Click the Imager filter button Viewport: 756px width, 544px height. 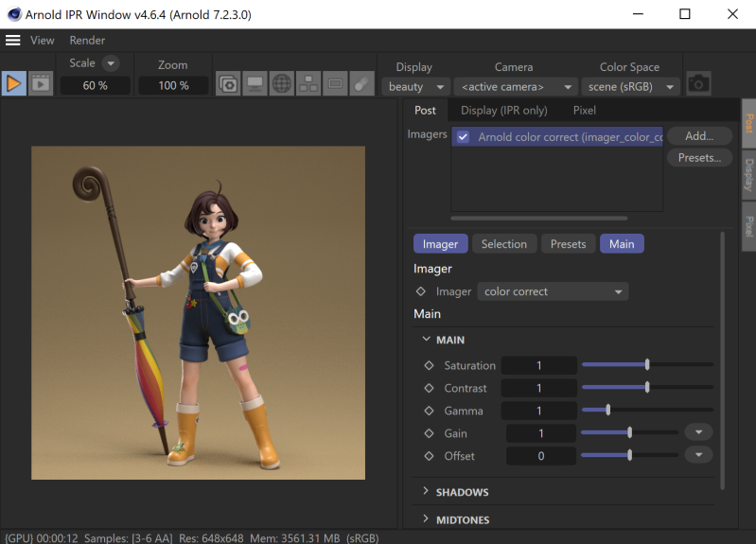tap(440, 244)
